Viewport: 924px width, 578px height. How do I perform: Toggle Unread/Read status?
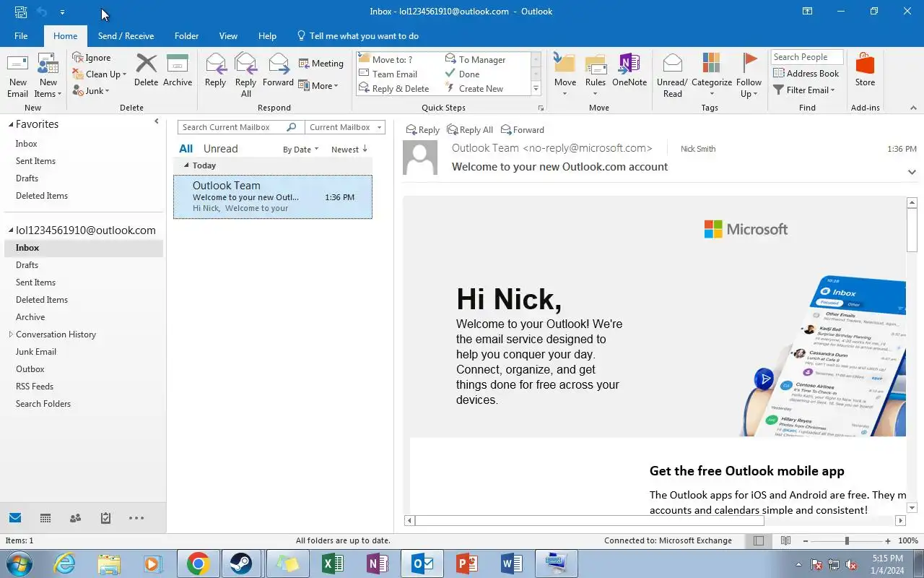(672, 76)
